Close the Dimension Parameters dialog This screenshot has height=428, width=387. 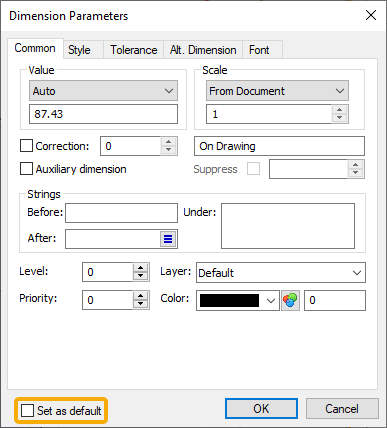coord(371,15)
